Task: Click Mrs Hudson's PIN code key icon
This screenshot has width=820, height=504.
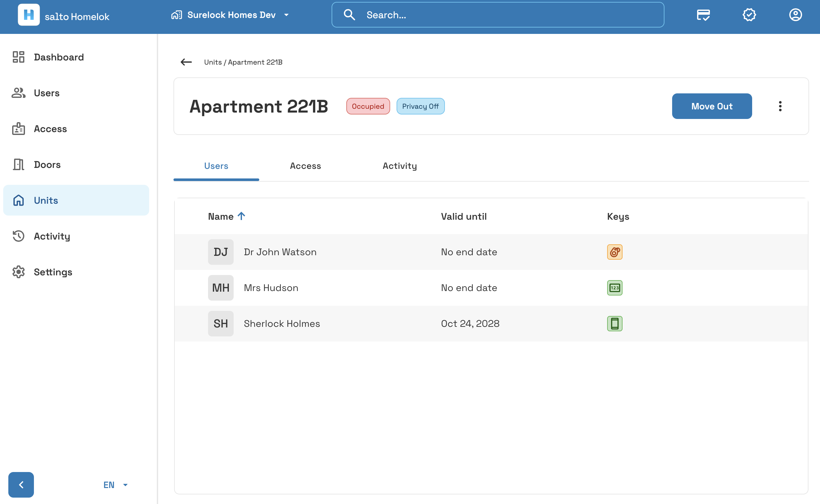Action: (615, 288)
